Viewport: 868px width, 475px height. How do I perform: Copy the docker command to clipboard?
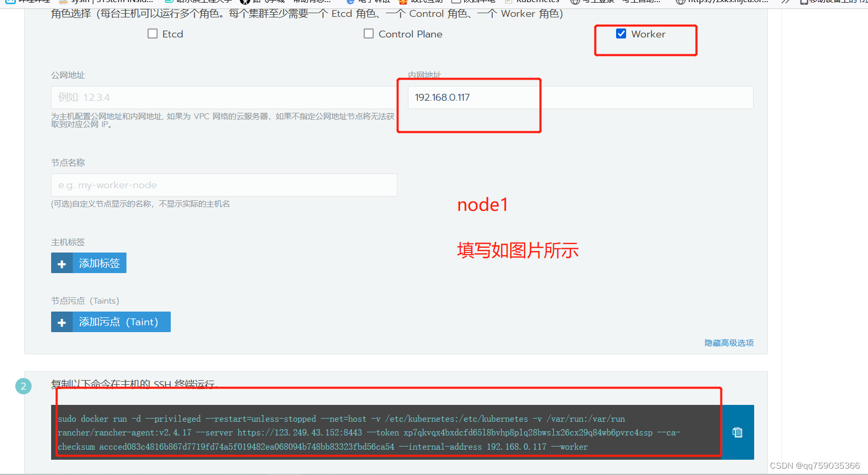(737, 432)
